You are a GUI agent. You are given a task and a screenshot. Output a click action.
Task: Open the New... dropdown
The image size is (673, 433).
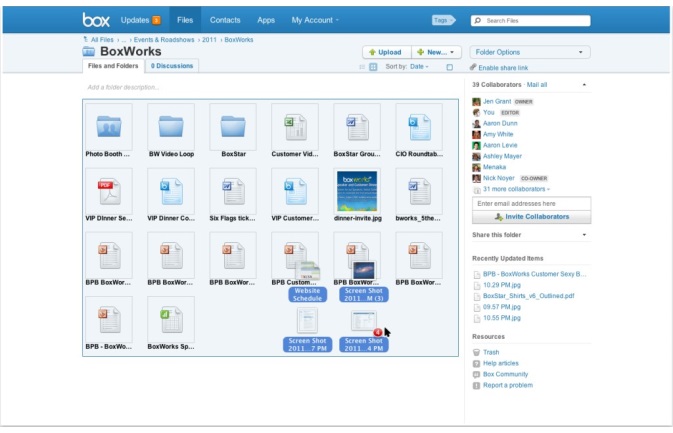[436, 52]
